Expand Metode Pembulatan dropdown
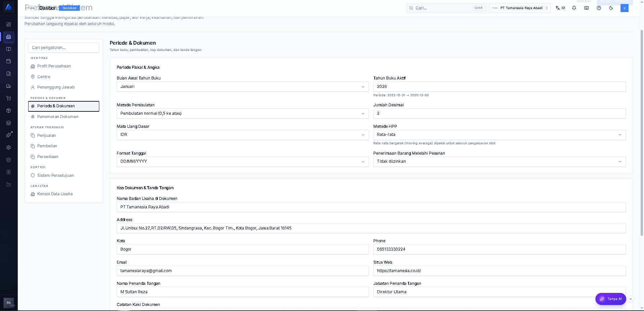 pos(243,113)
